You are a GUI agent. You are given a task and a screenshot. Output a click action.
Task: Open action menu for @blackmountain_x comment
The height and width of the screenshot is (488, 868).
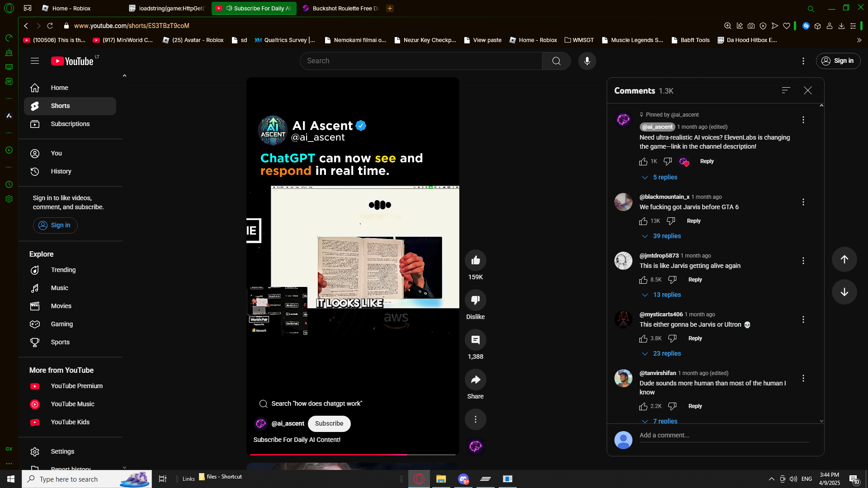(x=803, y=202)
